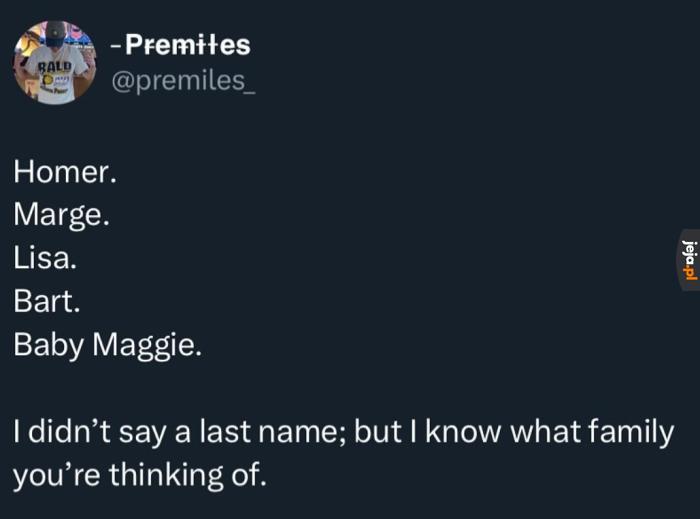Click the orange "pl" in jeja.pl logo
This screenshot has width=700, height=519.
[690, 275]
